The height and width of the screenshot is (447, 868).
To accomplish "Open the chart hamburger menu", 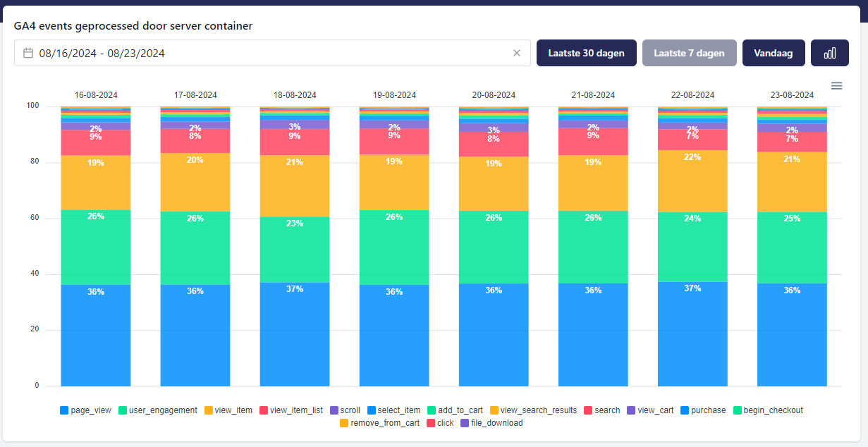I will point(836,86).
